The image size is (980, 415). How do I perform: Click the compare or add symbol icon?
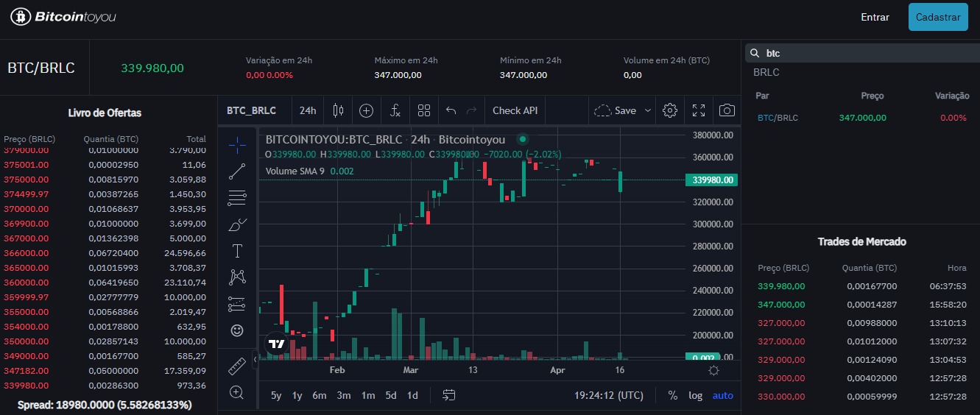click(x=366, y=110)
